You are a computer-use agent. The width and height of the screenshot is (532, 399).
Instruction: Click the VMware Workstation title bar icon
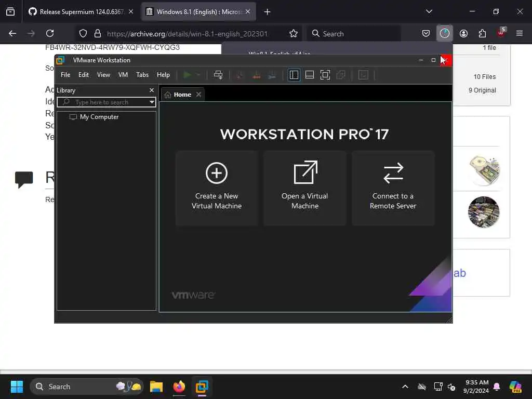(x=60, y=60)
